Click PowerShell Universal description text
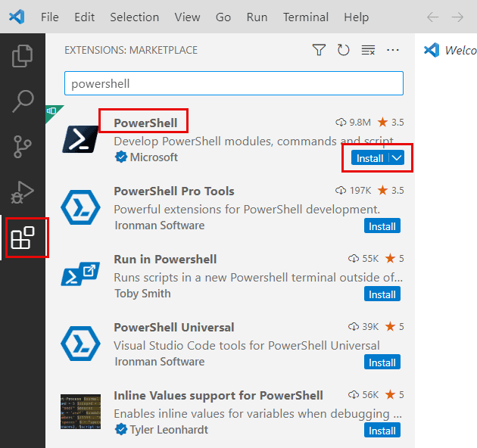The width and height of the screenshot is (477, 448). tap(247, 346)
